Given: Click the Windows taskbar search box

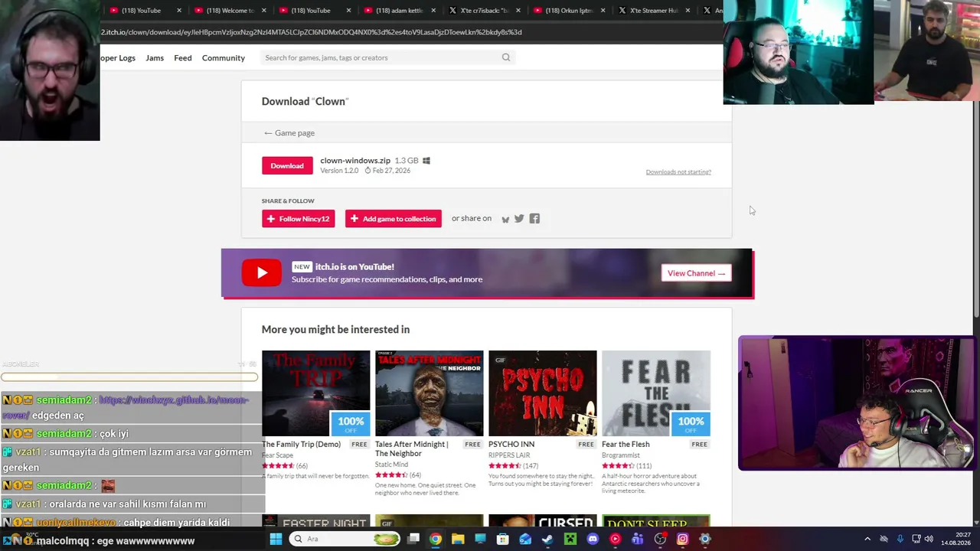Looking at the screenshot, I should click(346, 539).
